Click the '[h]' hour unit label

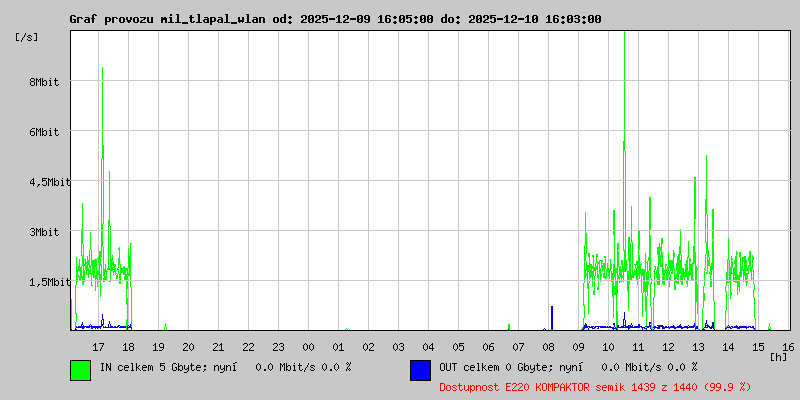(779, 357)
